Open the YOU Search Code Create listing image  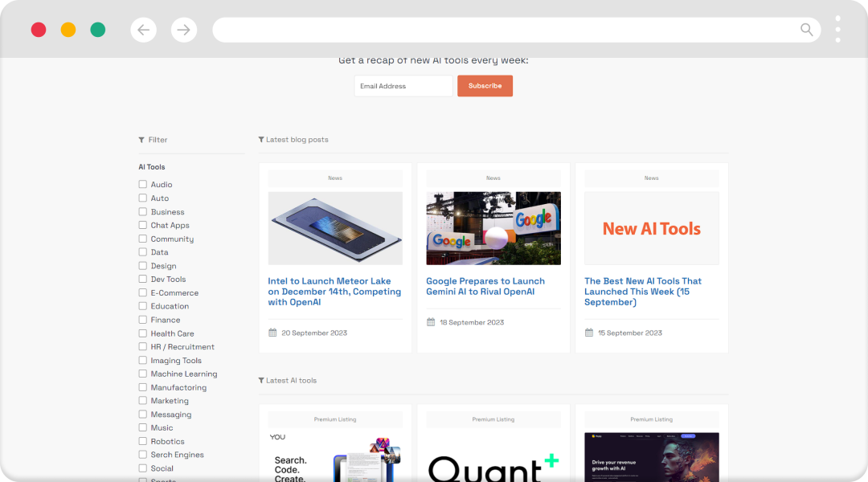(335, 458)
